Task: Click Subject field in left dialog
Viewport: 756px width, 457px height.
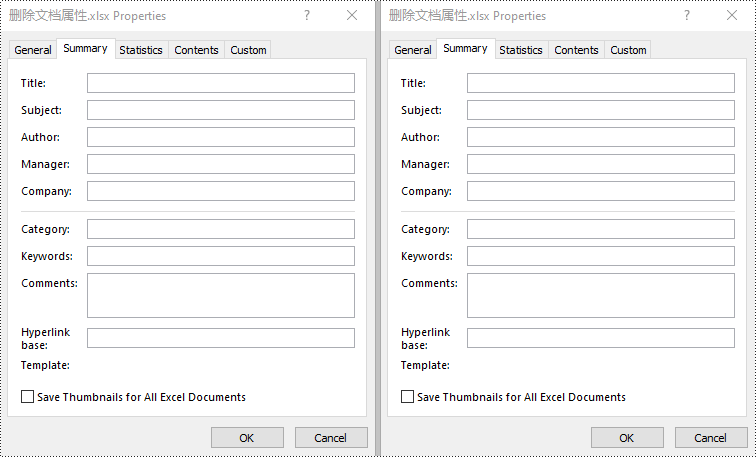Action: [221, 110]
